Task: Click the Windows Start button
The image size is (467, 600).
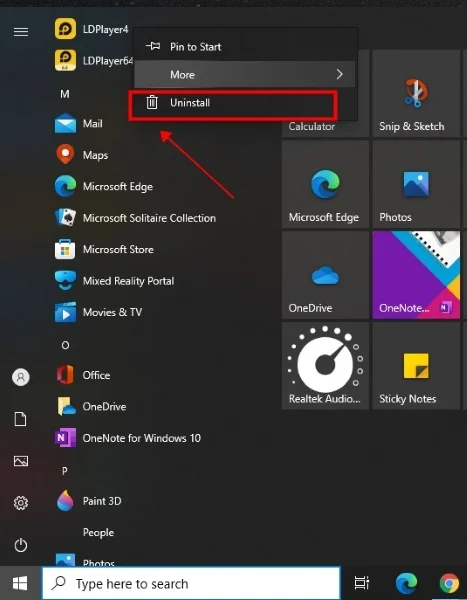Action: point(20,583)
